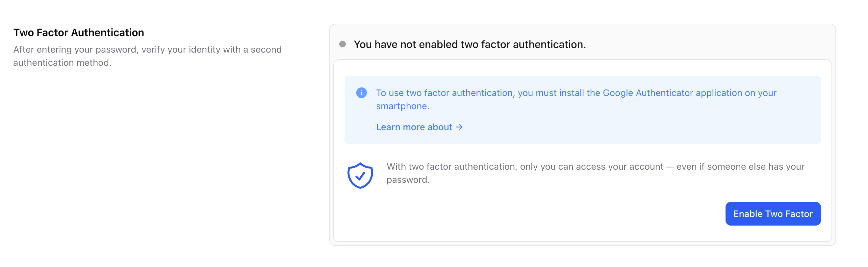Image resolution: width=868 pixels, height=267 pixels.
Task: Select the Enable Two Factor button
Action: point(773,213)
